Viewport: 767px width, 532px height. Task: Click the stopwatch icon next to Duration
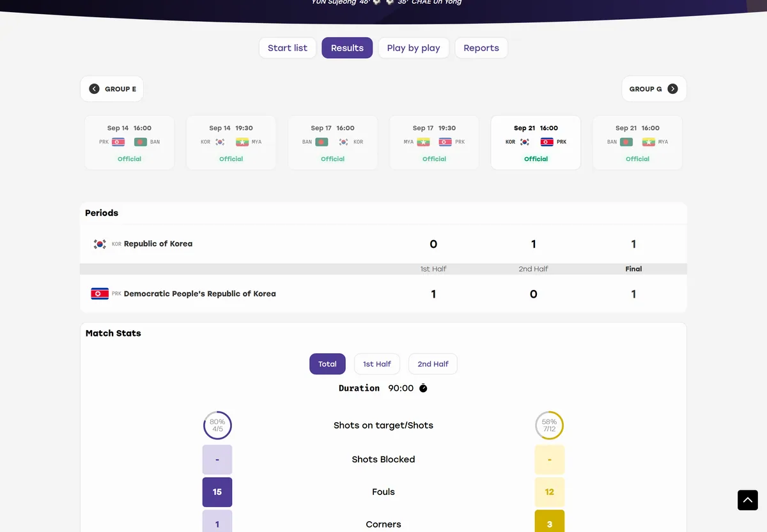tap(423, 388)
